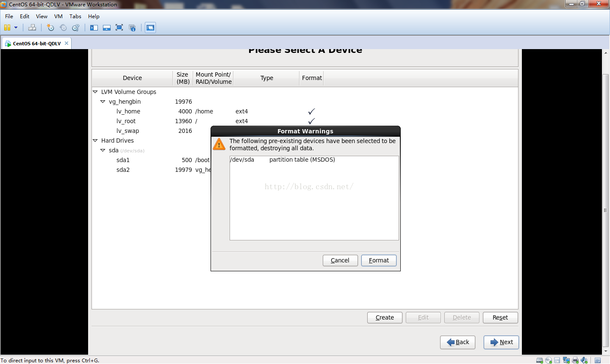Click the message log status icon
The height and width of the screenshot is (364, 610).
coord(598,360)
